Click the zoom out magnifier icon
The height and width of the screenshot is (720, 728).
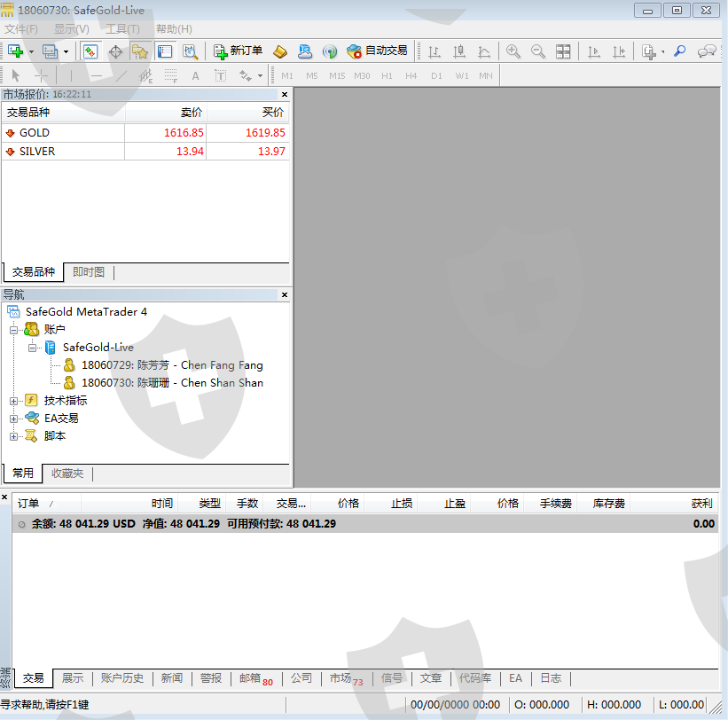[x=538, y=51]
